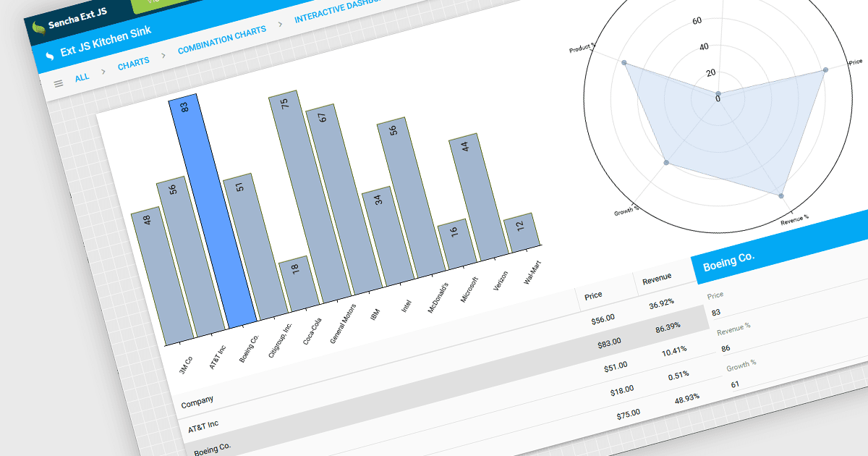Open the hamburger navigation menu

(x=59, y=83)
